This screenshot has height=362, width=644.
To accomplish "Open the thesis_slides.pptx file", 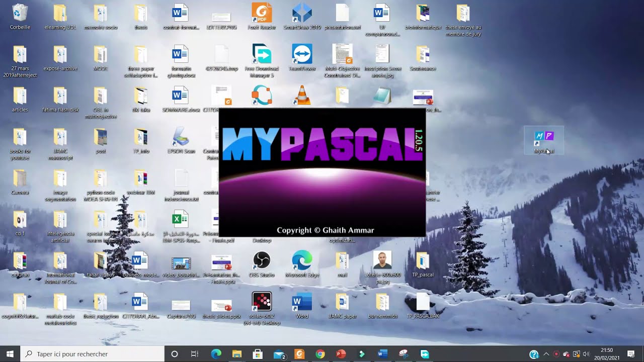I will [x=221, y=308].
